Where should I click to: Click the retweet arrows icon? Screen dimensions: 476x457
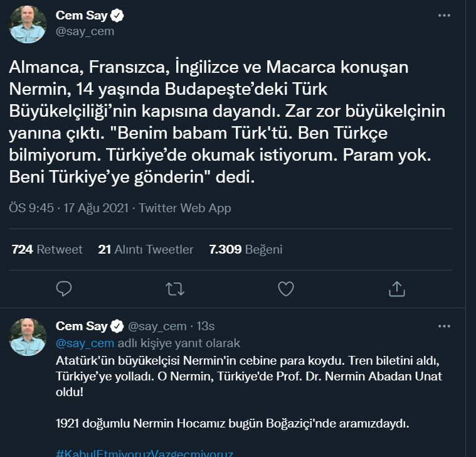[x=175, y=288]
